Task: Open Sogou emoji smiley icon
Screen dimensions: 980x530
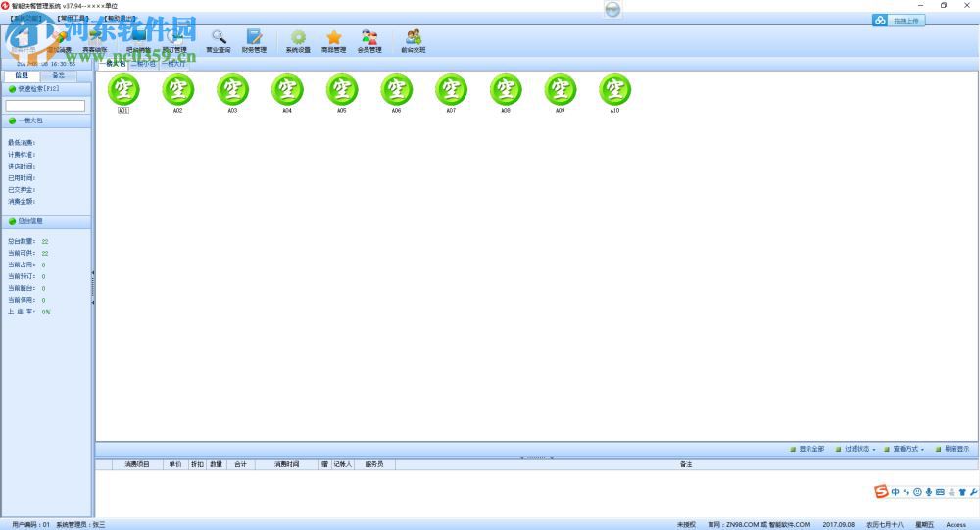Action: point(917,492)
